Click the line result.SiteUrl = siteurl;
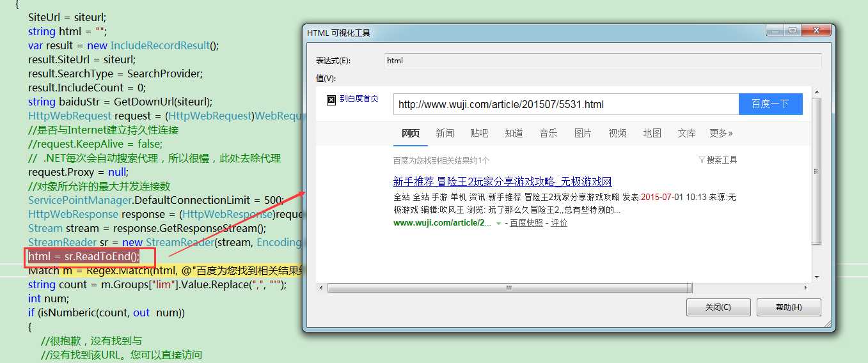Image resolution: width=868 pixels, height=363 pixels. click(x=82, y=59)
